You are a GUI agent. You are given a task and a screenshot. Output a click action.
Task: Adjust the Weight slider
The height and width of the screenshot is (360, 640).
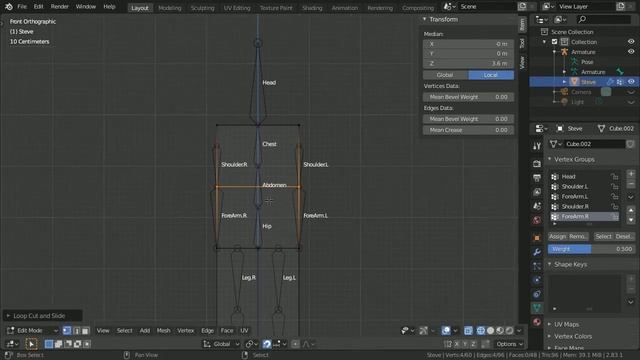[x=591, y=249]
